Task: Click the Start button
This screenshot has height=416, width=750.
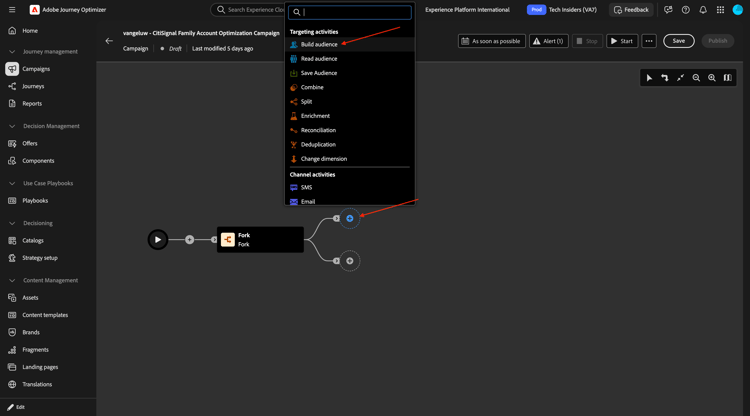Action: click(622, 41)
